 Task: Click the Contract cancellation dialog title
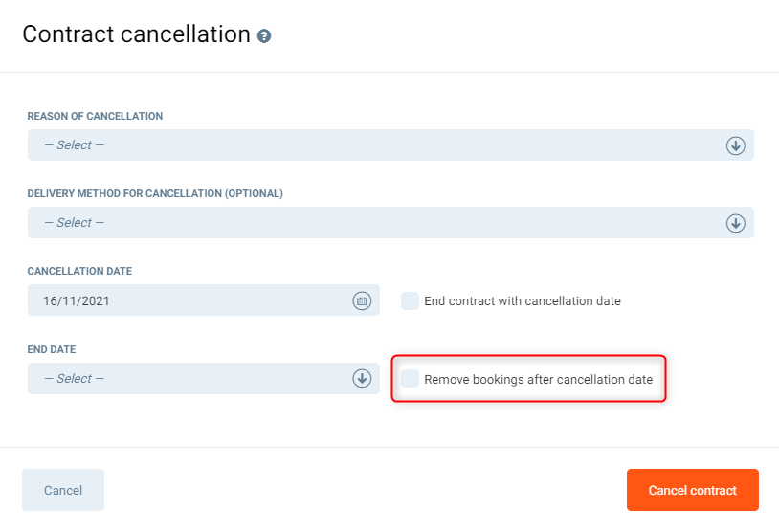click(136, 34)
